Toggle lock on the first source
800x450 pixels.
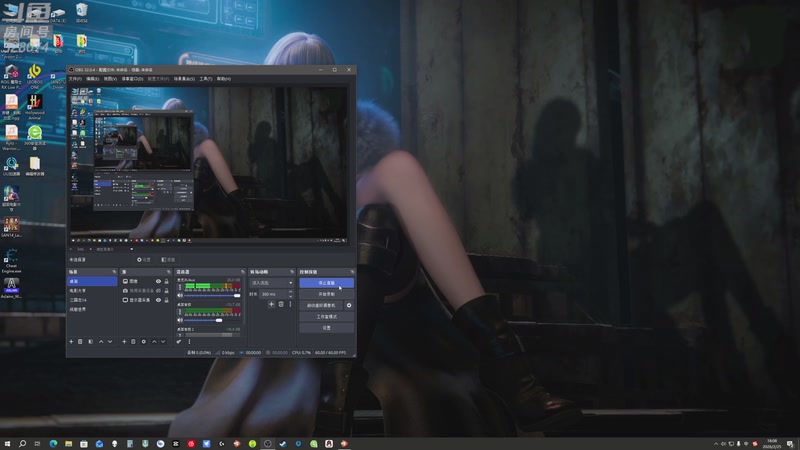[166, 281]
